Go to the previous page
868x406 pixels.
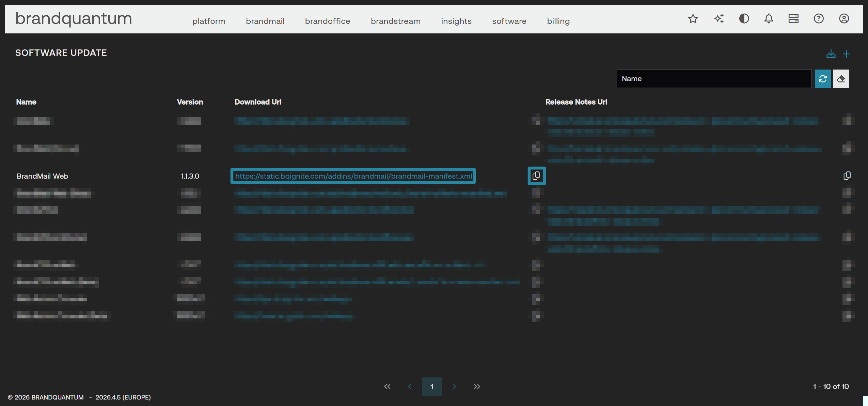pyautogui.click(x=410, y=386)
